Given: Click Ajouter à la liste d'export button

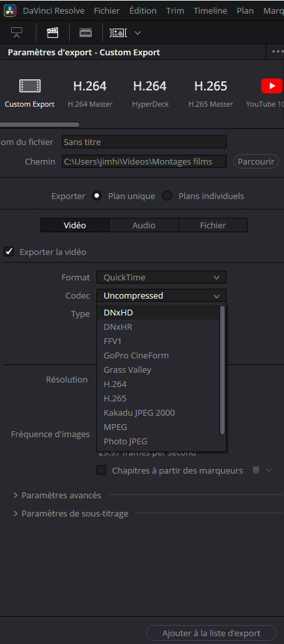Looking at the screenshot, I should click(211, 633).
